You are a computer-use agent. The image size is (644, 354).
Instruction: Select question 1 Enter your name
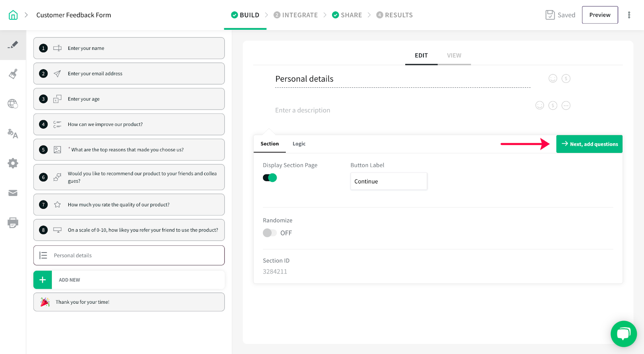(x=129, y=48)
